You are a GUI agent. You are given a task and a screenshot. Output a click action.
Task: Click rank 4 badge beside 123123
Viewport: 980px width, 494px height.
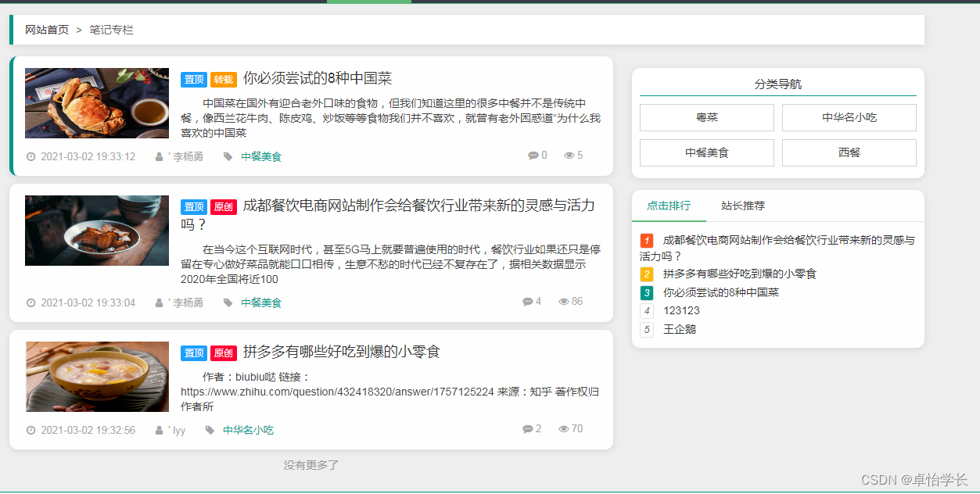647,311
